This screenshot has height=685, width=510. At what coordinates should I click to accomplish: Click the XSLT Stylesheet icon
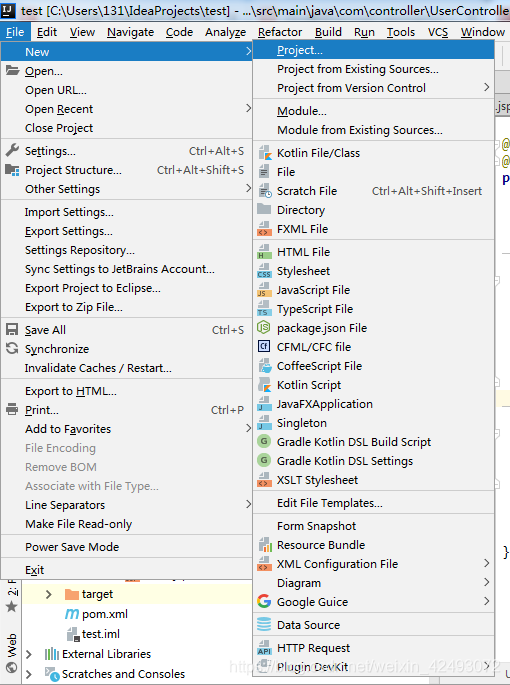264,480
